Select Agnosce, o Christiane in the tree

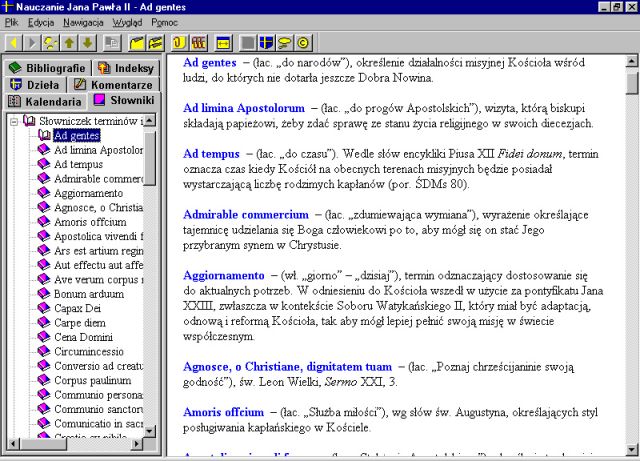pos(98,207)
